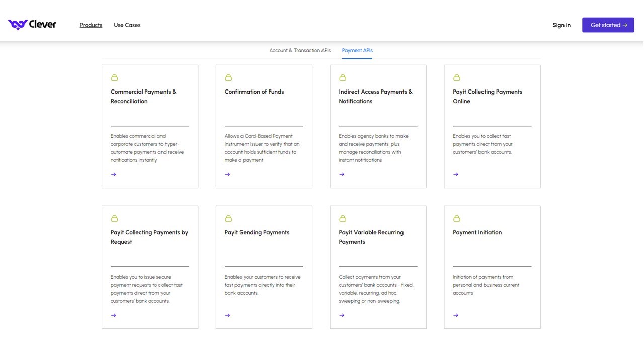The height and width of the screenshot is (362, 644).
Task: Click the lock icon on Payment Initiation card
Action: click(x=457, y=218)
